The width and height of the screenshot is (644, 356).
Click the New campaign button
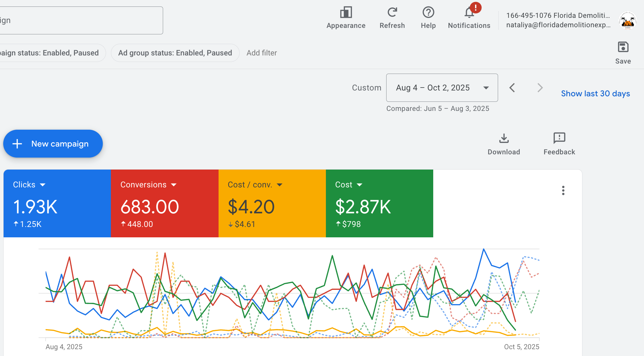pyautogui.click(x=53, y=144)
